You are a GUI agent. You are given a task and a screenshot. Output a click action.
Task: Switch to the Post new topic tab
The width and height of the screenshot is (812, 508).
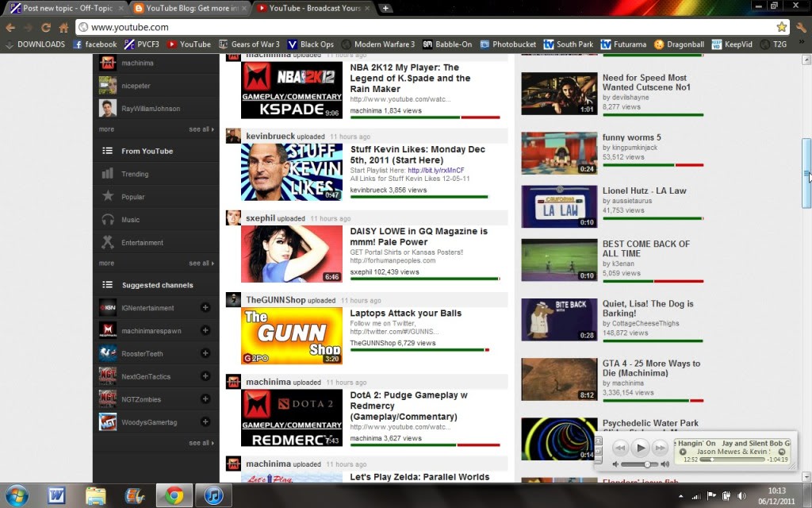pos(67,8)
